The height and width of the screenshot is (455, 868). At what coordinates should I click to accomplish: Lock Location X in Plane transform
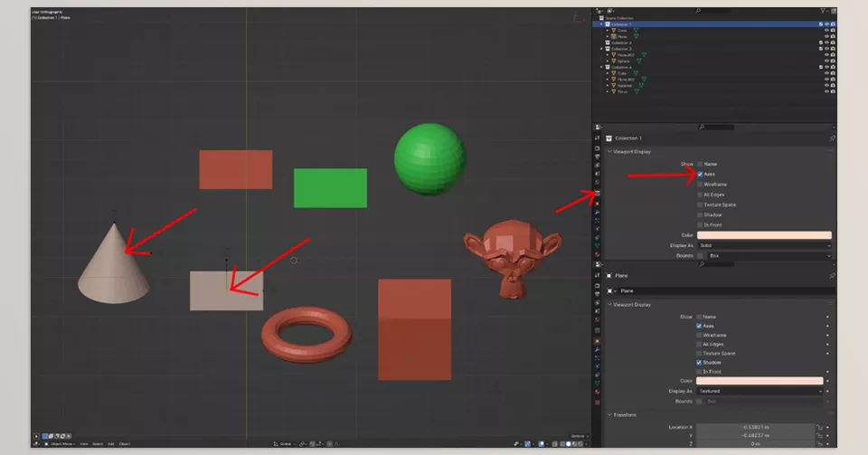click(x=820, y=427)
